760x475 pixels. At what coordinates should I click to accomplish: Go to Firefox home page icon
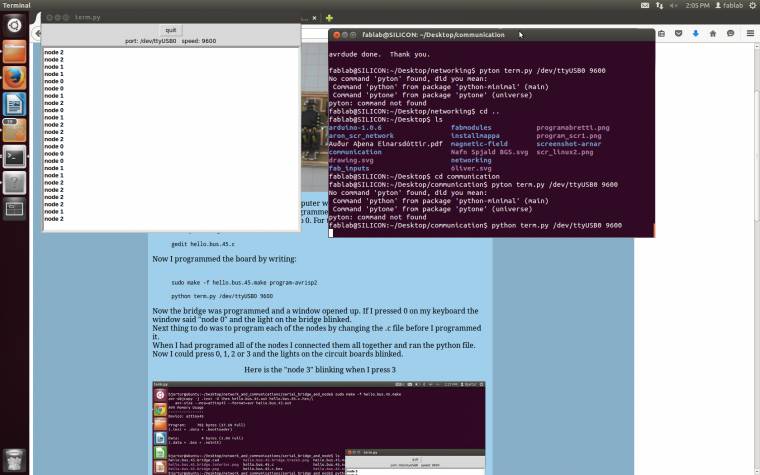712,33
